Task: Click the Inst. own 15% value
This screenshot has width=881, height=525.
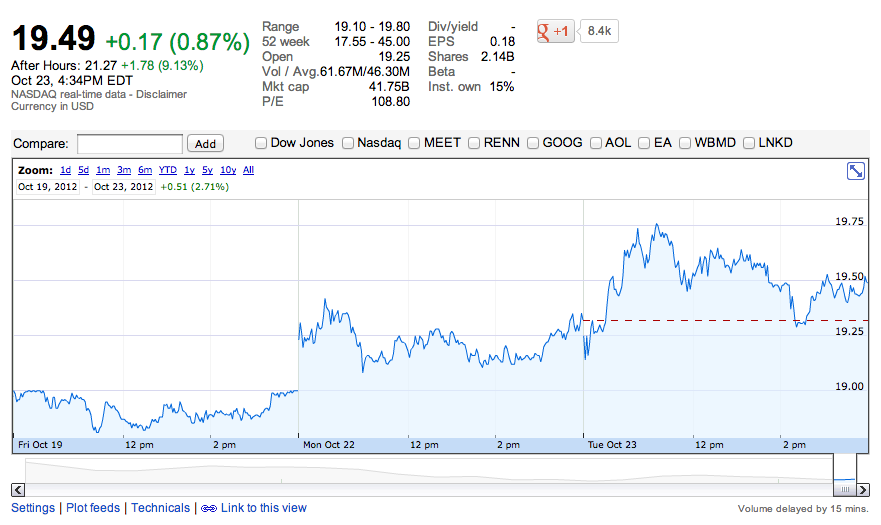Action: pyautogui.click(x=502, y=87)
